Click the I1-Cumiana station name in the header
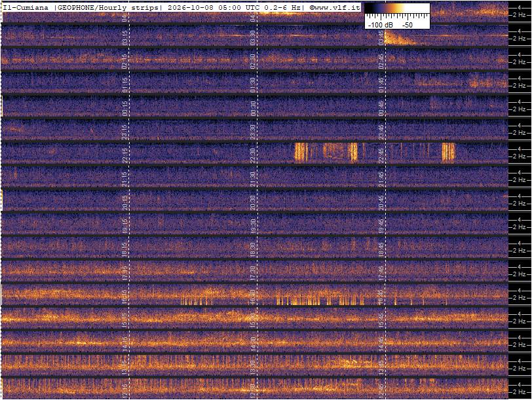This screenshot has height=400, width=532. [x=26, y=7]
